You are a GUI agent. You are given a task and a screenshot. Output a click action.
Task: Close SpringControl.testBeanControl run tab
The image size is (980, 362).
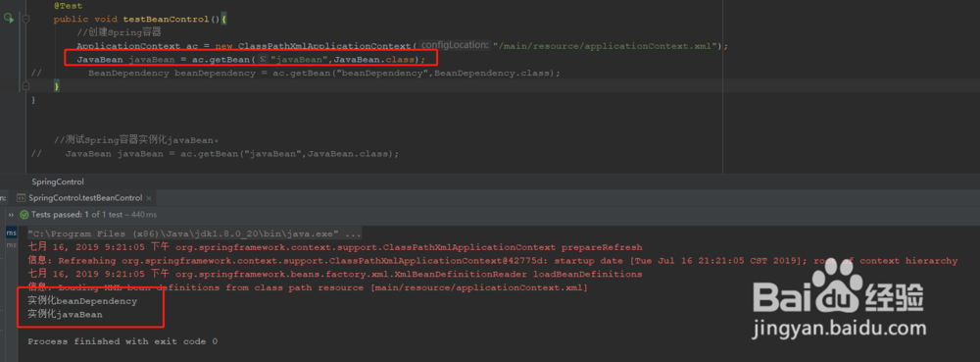149,198
